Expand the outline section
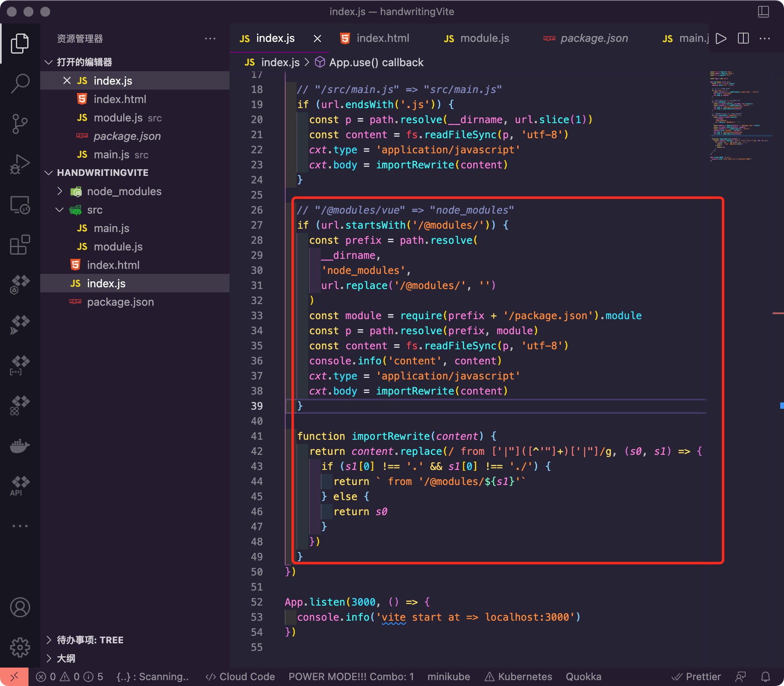Screen dimensions: 784x686 (x=135, y=658)
